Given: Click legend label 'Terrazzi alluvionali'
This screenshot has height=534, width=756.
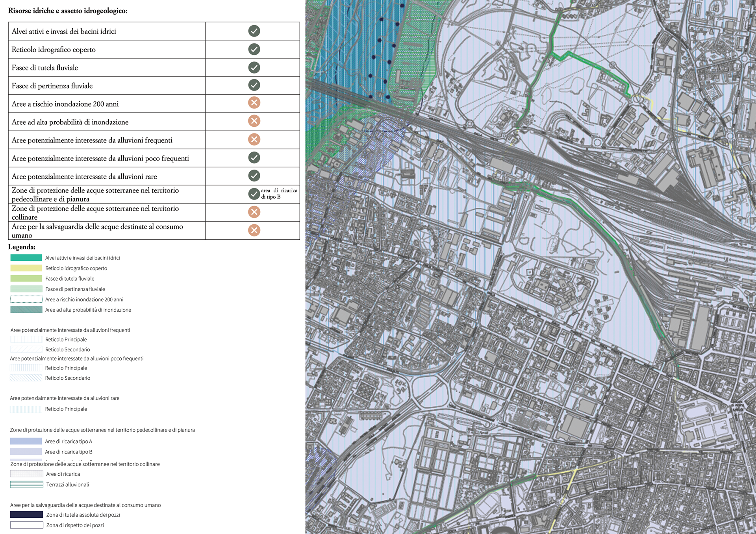Looking at the screenshot, I should coord(68,484).
